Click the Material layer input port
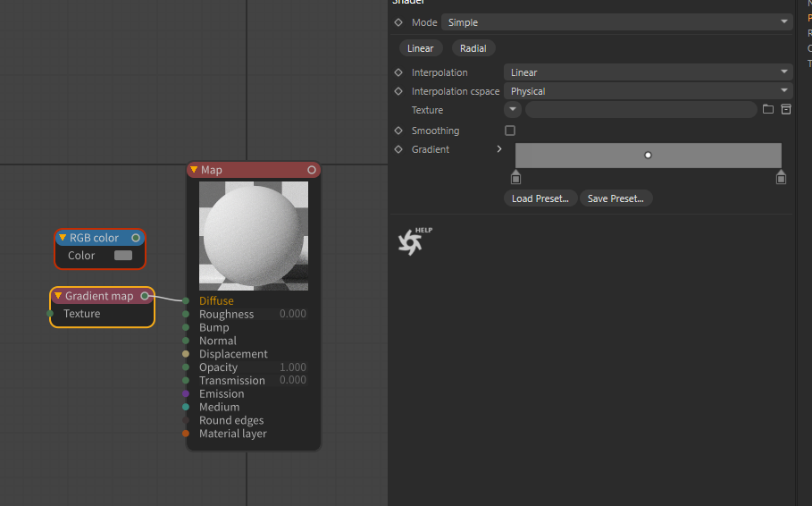 click(186, 434)
